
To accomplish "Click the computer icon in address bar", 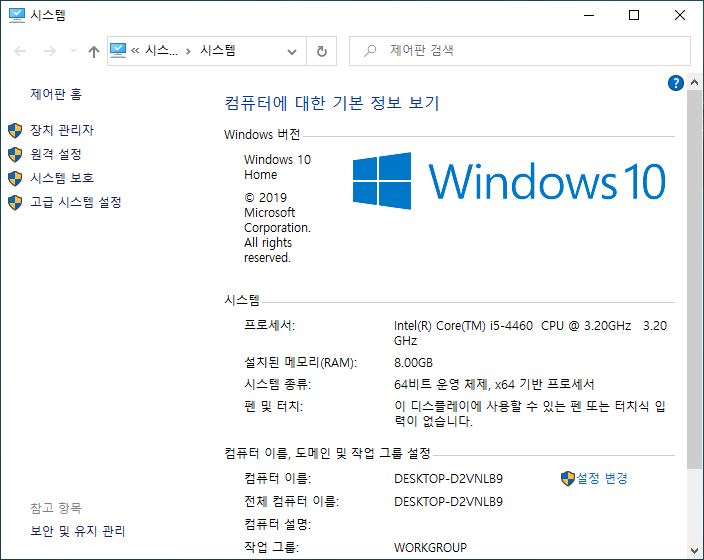I will pyautogui.click(x=118, y=50).
